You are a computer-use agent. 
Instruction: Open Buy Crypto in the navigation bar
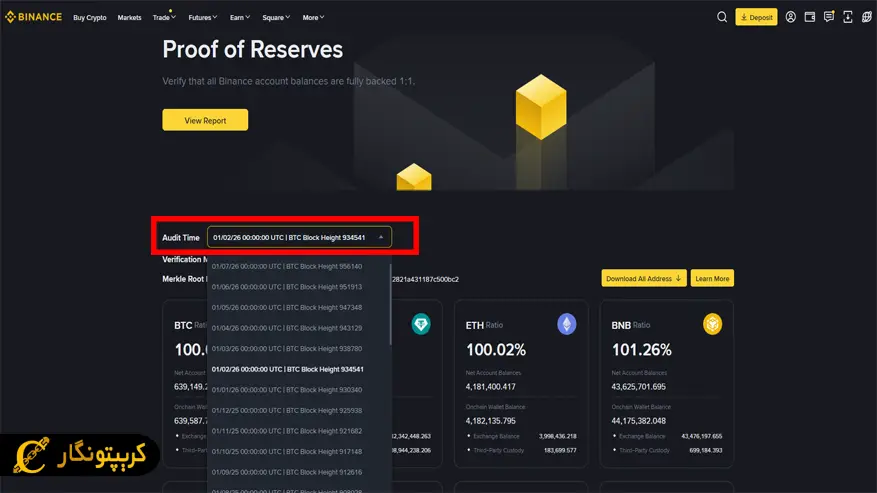[89, 18]
